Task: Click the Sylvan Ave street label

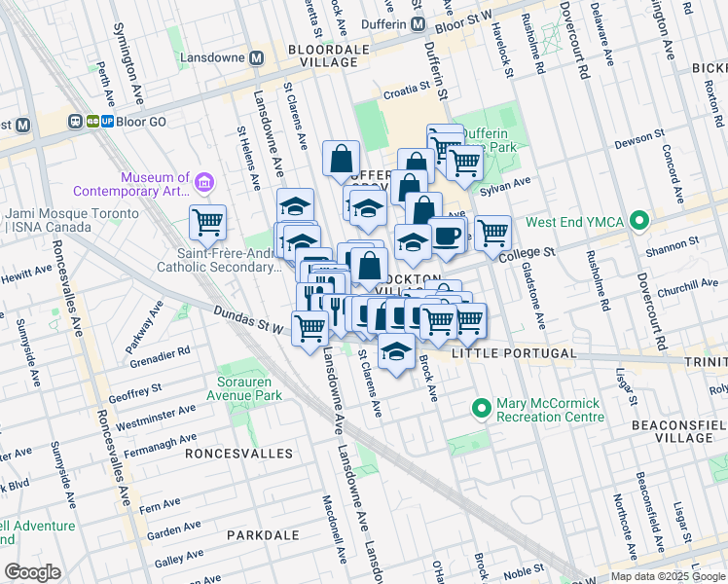Action: (x=505, y=187)
